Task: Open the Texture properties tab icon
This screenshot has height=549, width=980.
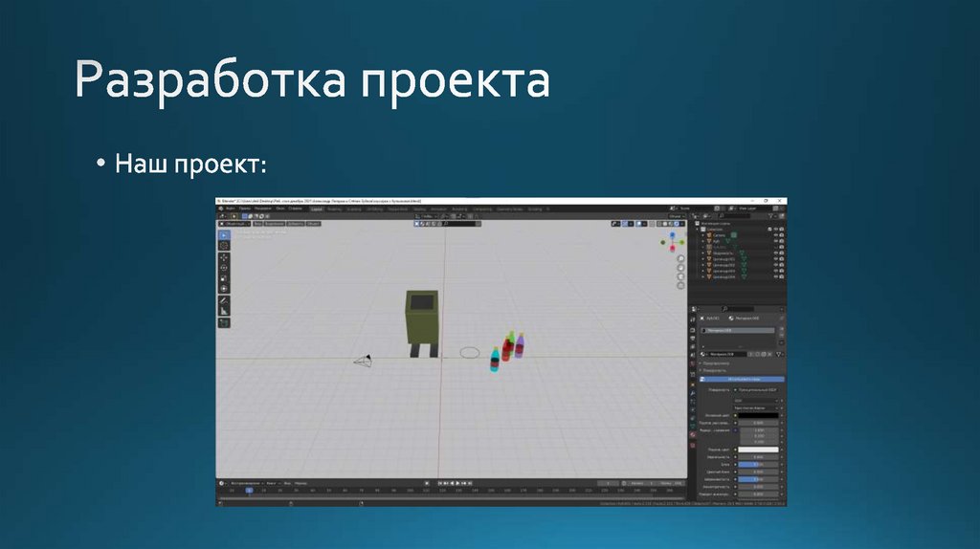Action: (693, 446)
